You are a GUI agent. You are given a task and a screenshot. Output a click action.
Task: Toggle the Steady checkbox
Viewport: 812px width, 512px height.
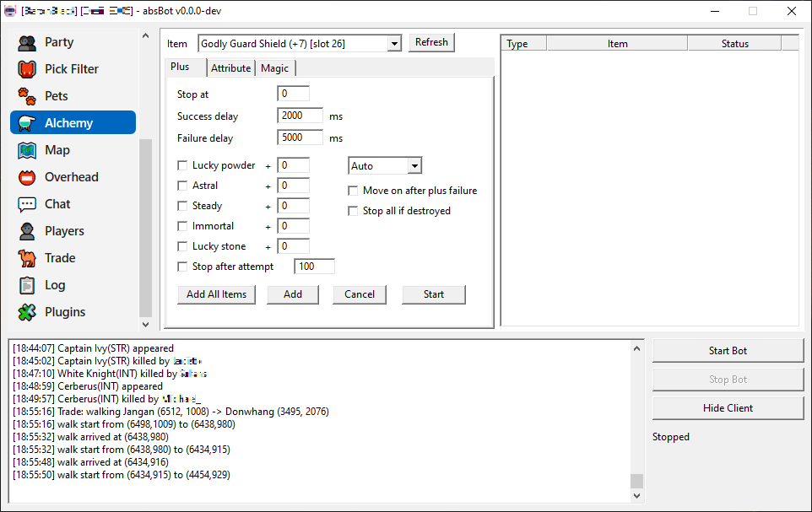(182, 206)
